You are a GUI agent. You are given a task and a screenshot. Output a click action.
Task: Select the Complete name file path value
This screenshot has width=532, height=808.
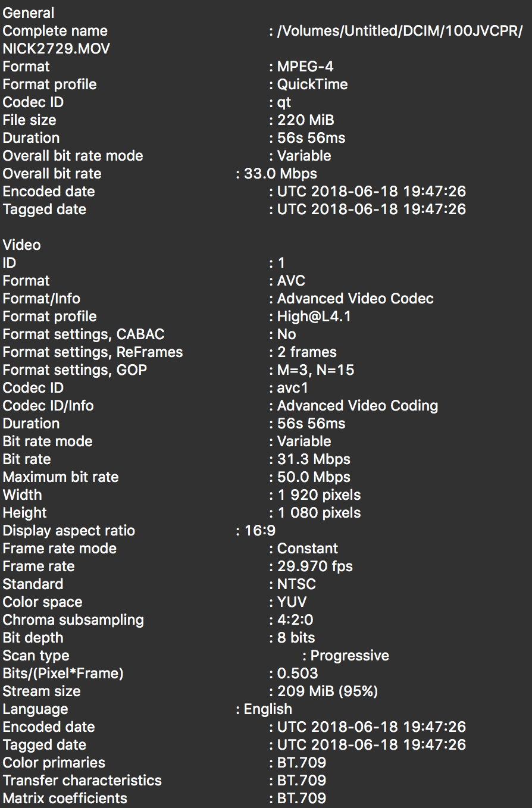tap(400, 31)
